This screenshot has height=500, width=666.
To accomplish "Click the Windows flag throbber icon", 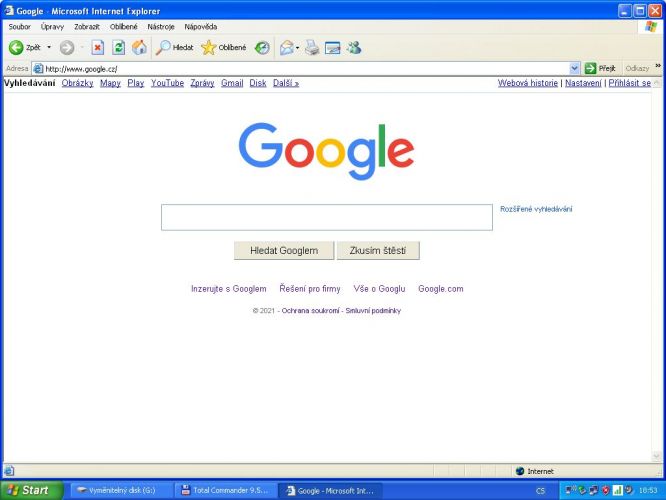I will click(x=651, y=27).
